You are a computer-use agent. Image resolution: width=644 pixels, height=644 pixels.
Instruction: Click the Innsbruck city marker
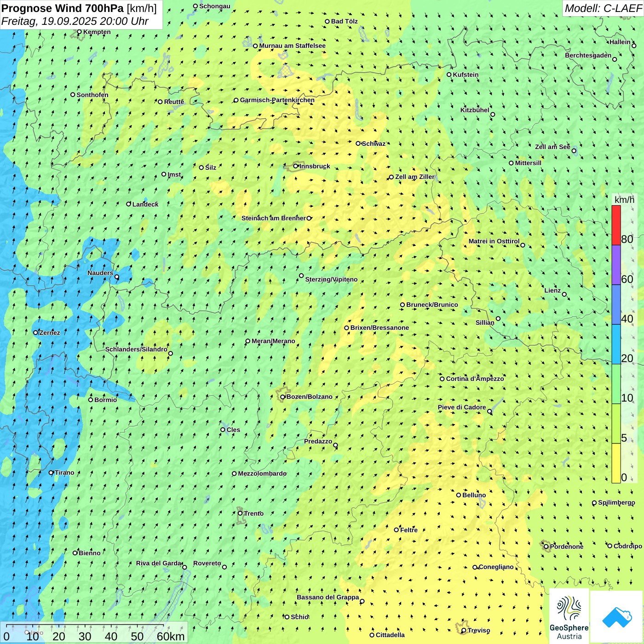[x=296, y=166]
